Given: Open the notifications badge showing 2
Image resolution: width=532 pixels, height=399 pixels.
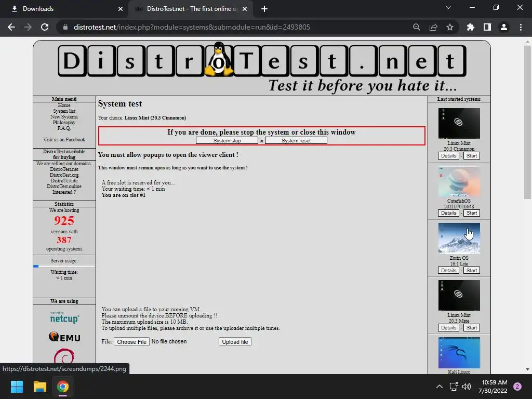Looking at the screenshot, I should 517,387.
